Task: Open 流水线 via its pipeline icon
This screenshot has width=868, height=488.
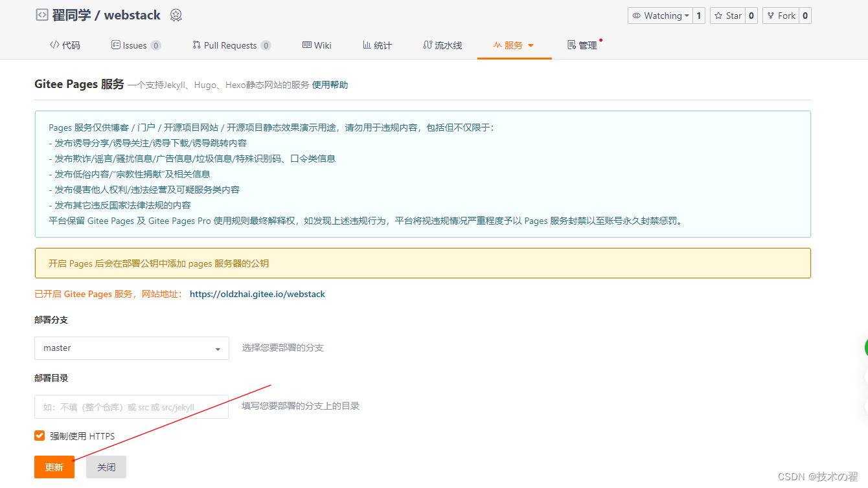Action: pyautogui.click(x=427, y=45)
